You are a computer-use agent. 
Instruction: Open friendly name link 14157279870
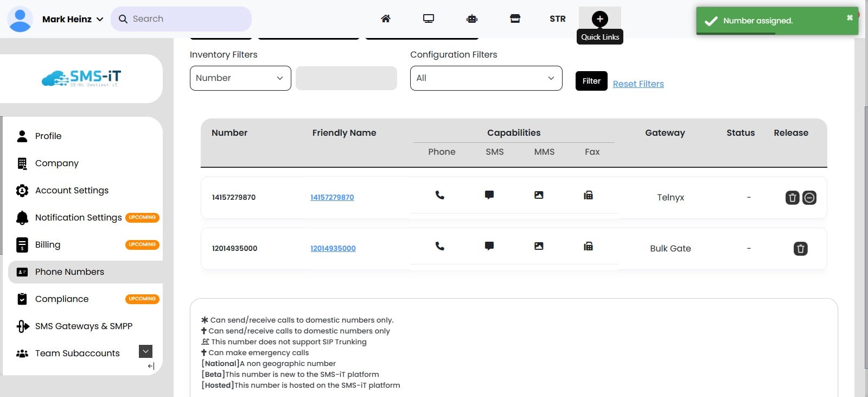click(332, 197)
